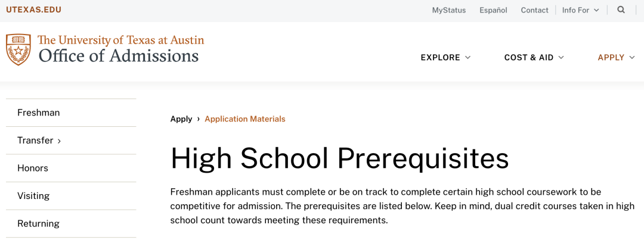Open the Contact page
Viewport: 644px width, 240px height.
534,10
